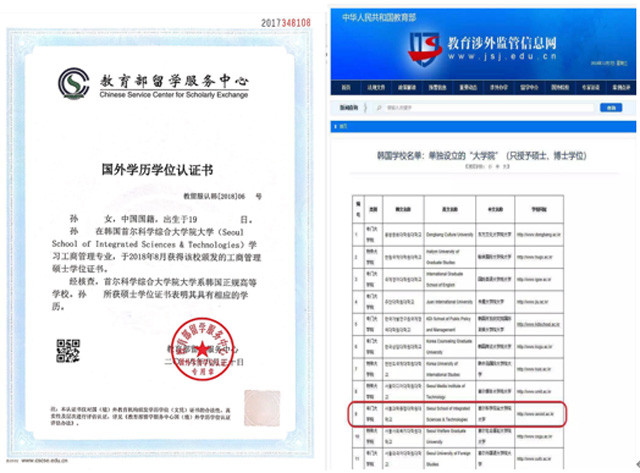Select the International Graduate School of English cell

(450, 280)
